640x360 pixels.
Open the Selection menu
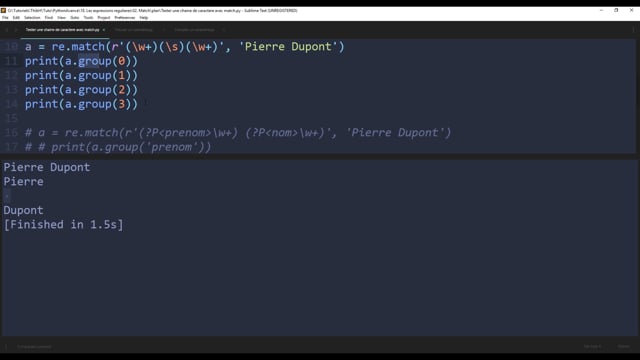[x=32, y=18]
